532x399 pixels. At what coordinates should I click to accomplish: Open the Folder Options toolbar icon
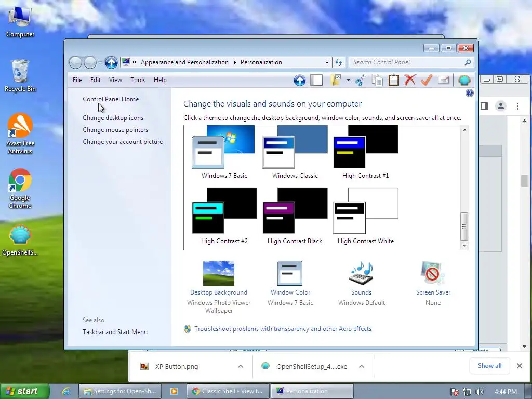coord(336,80)
